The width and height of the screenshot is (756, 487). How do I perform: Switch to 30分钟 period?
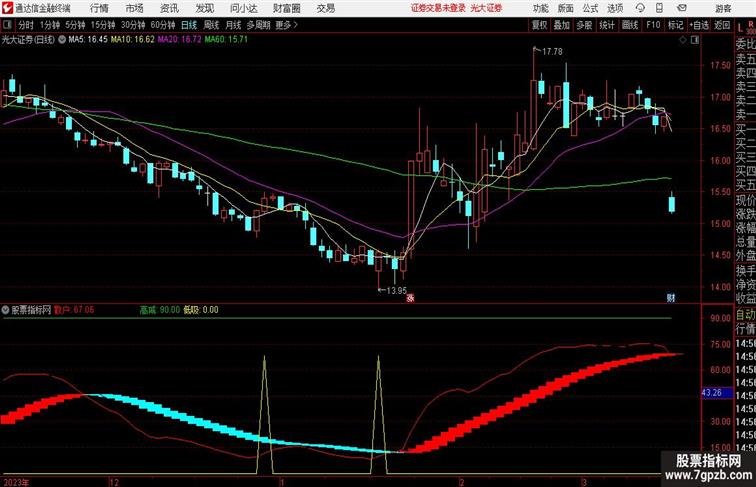pyautogui.click(x=133, y=25)
